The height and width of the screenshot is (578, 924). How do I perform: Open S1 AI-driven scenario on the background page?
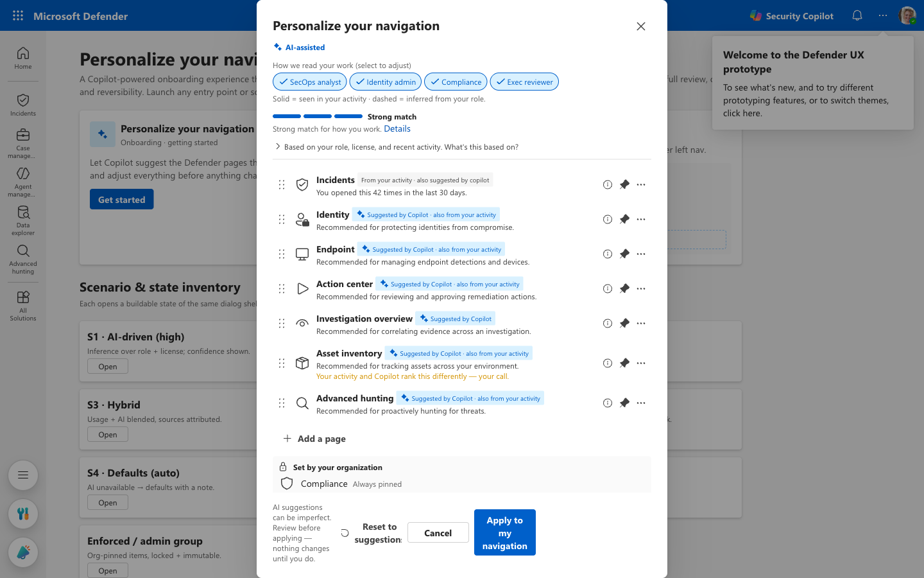108,366
